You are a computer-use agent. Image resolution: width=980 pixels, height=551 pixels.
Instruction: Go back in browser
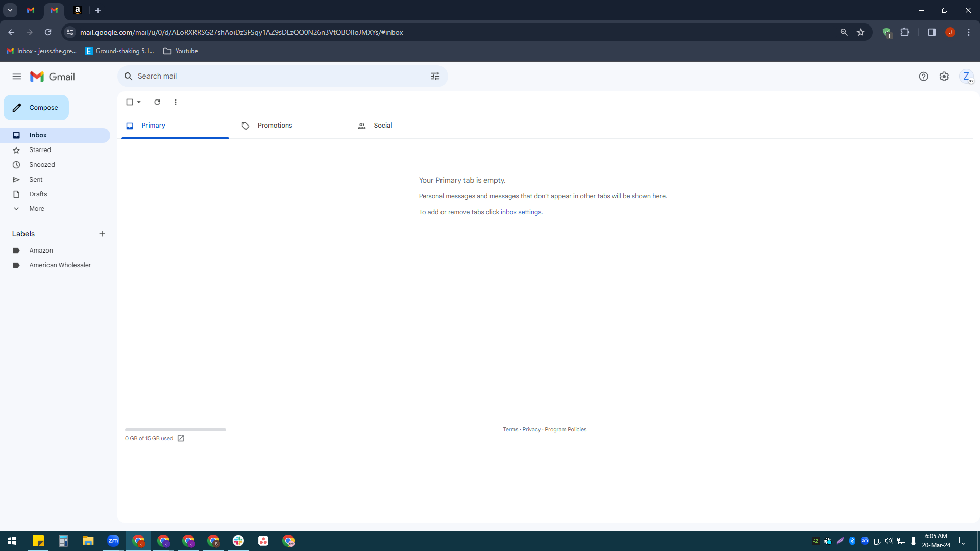11,32
